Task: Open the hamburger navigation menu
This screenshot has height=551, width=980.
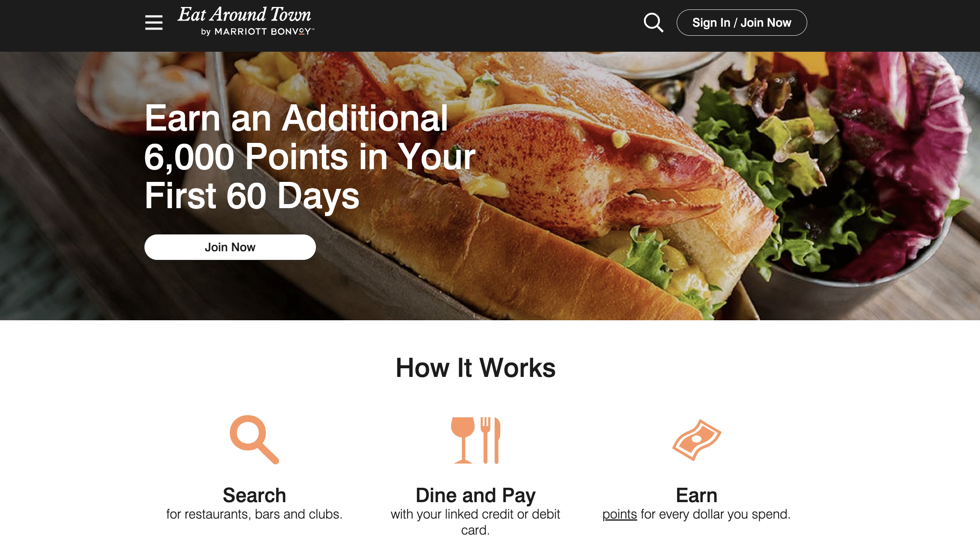Action: [x=154, y=23]
